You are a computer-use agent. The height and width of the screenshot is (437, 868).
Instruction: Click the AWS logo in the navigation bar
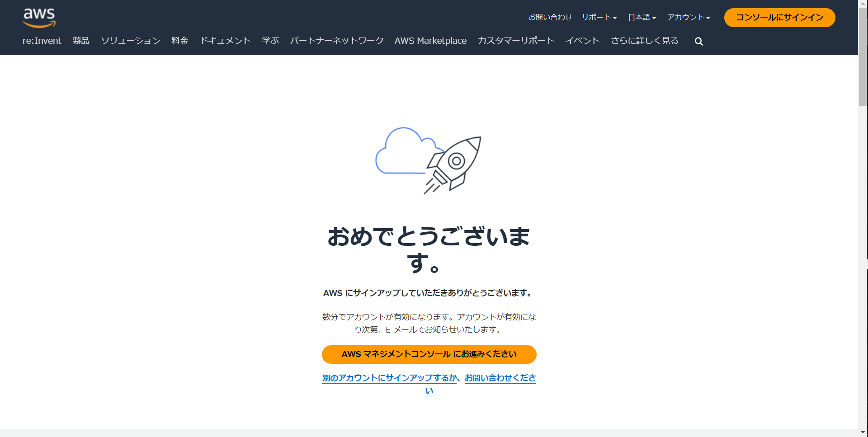[39, 17]
